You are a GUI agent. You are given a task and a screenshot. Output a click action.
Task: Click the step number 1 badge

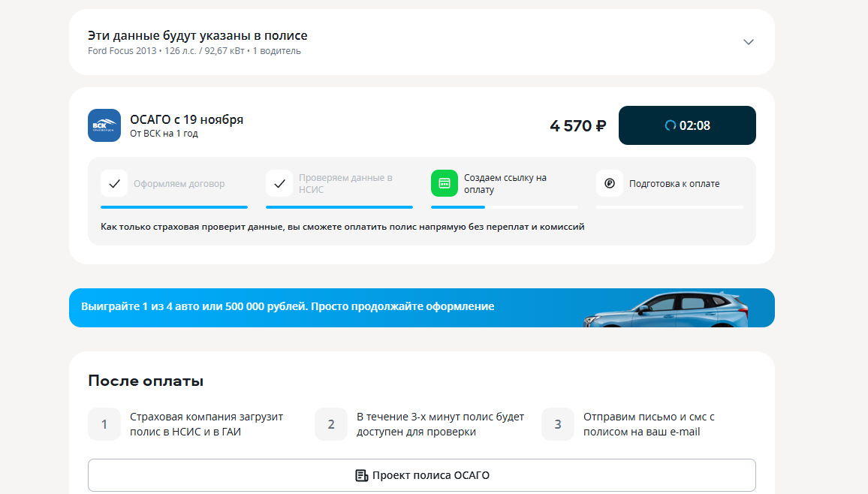(104, 424)
